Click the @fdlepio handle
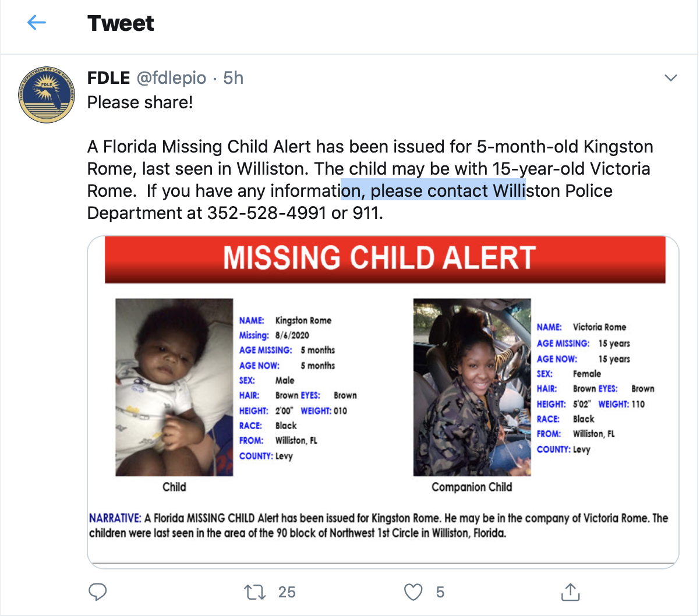The height and width of the screenshot is (616, 700). [171, 78]
